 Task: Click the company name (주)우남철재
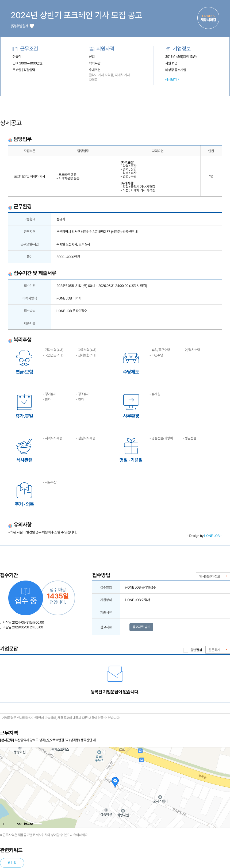pos(20,26)
